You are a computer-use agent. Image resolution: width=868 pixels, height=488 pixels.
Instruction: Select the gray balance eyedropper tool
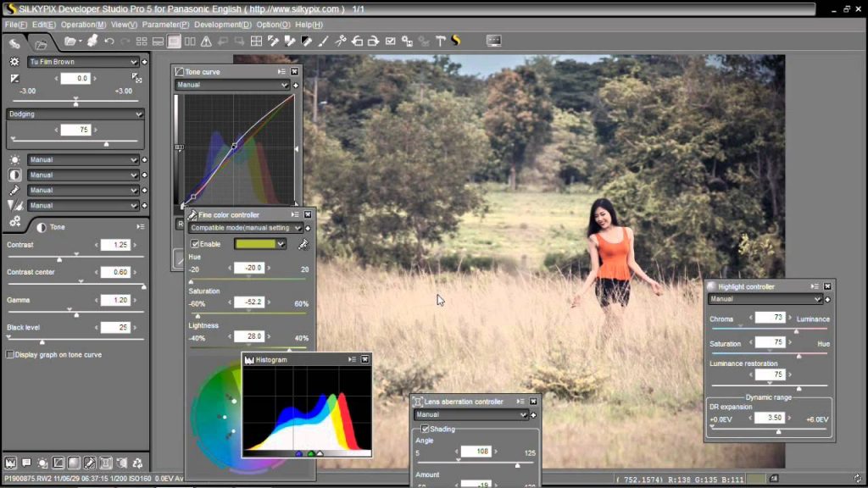tap(290, 41)
